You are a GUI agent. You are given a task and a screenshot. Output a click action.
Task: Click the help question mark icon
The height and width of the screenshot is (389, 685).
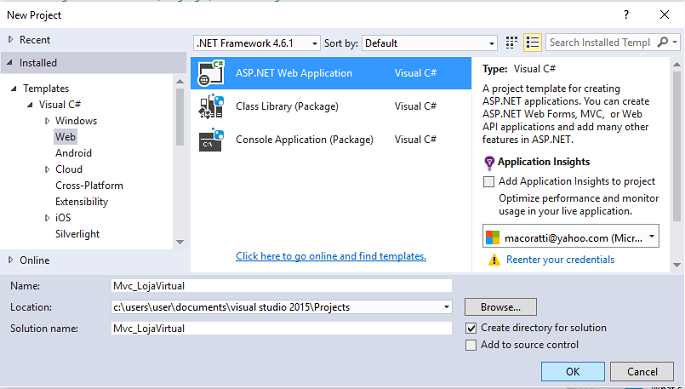626,15
